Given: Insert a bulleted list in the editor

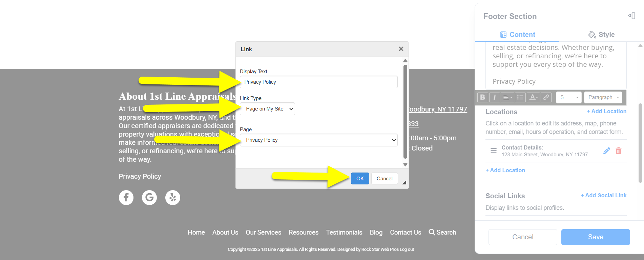Looking at the screenshot, I should click(520, 97).
